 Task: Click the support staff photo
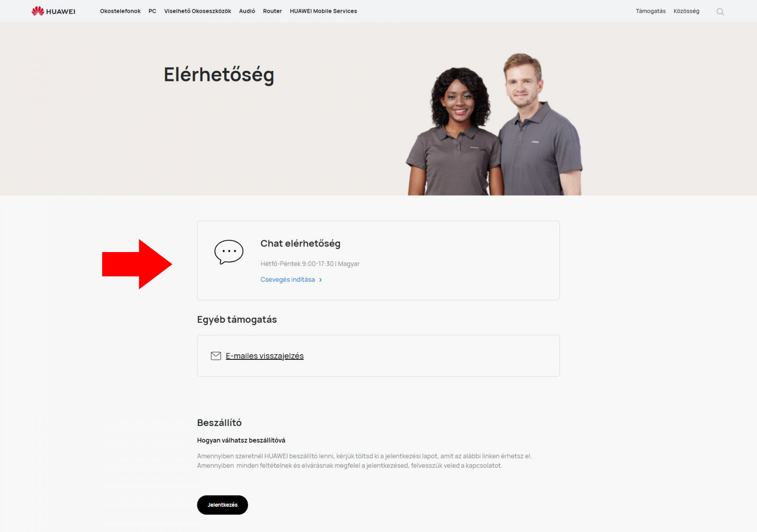(x=494, y=124)
